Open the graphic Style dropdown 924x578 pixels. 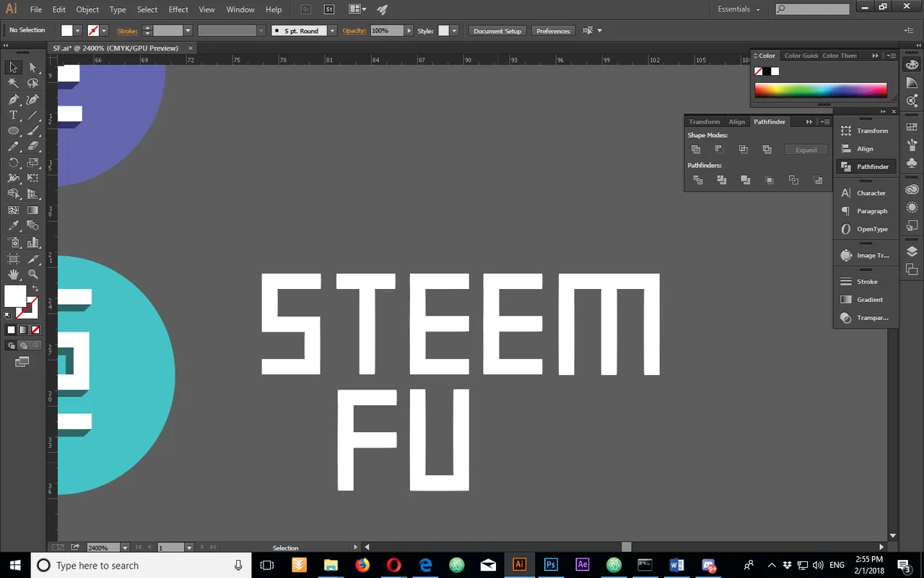click(x=454, y=30)
